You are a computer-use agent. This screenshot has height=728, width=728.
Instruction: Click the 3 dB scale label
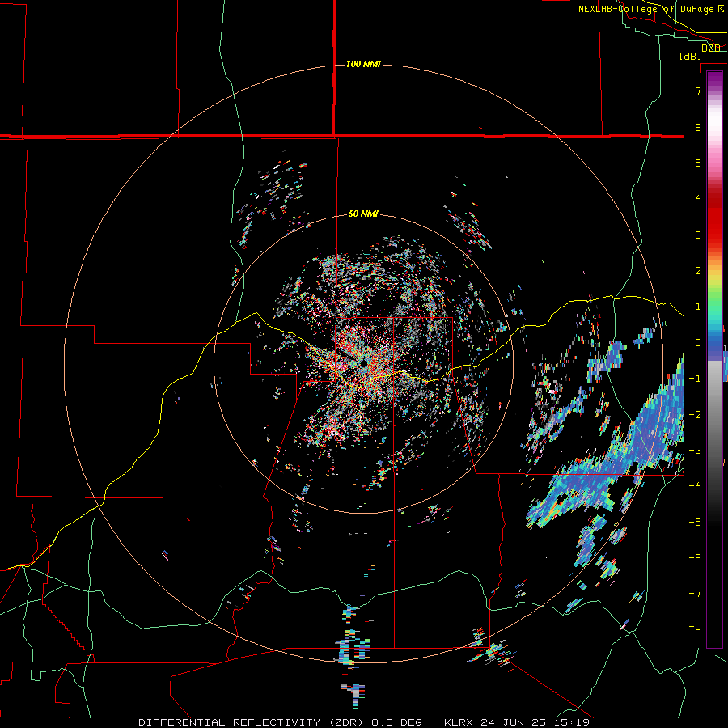(698, 235)
